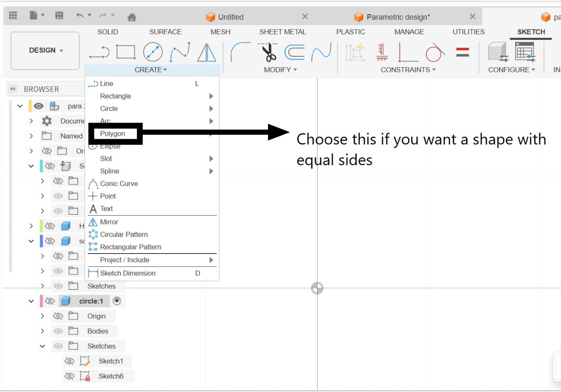Open Project / Include submenu

pyautogui.click(x=152, y=260)
